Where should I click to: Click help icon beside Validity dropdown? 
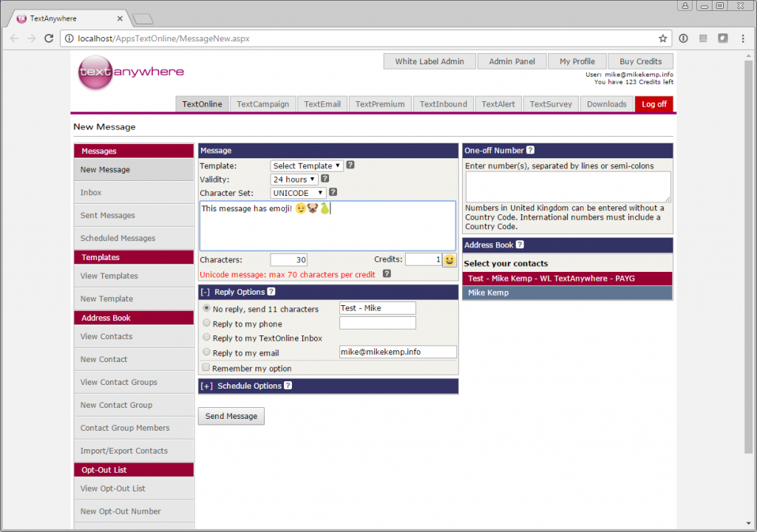(325, 179)
